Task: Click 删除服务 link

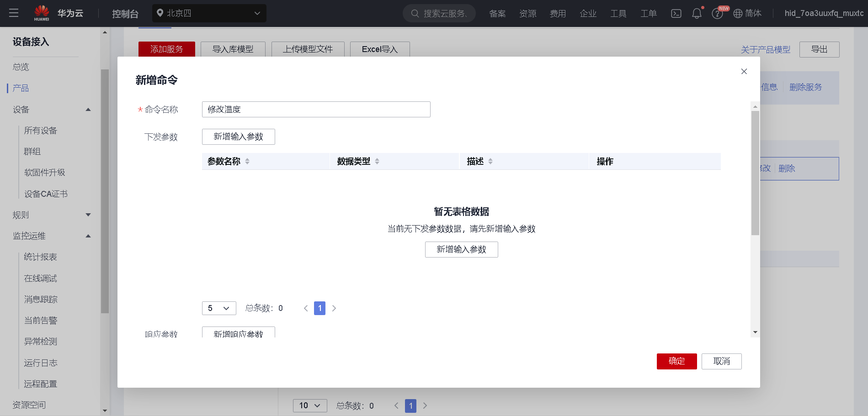Action: tap(805, 87)
